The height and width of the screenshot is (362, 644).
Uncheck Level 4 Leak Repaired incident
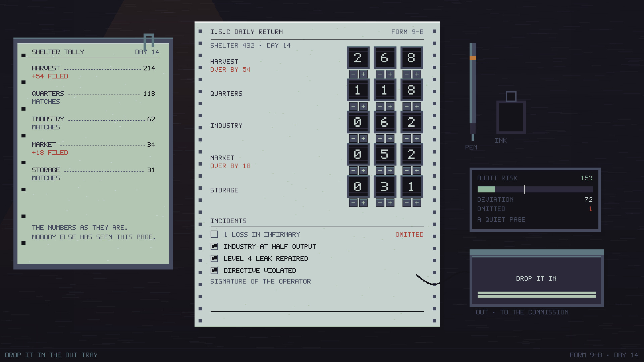[x=214, y=258]
